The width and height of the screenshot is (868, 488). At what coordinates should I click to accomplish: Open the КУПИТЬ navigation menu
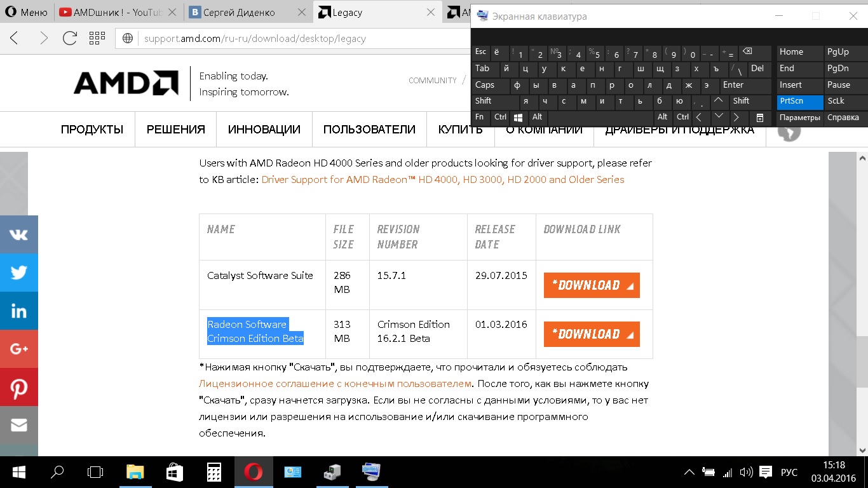[461, 130]
